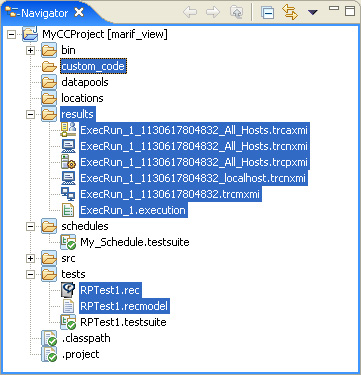Click the .trcmxmi network file icon
Viewport: 361px width, 375px height.
(x=68, y=194)
